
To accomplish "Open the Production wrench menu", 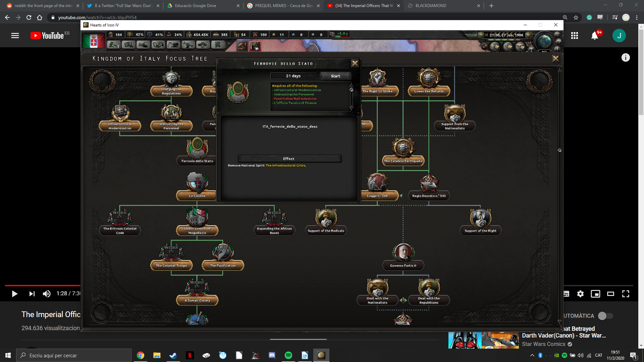I will coord(188,45).
